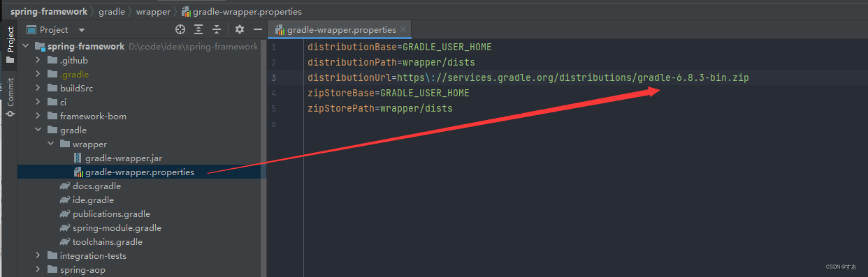This screenshot has width=868, height=277.
Task: Click the spring-module.gradle elephant icon
Action: coord(65,228)
